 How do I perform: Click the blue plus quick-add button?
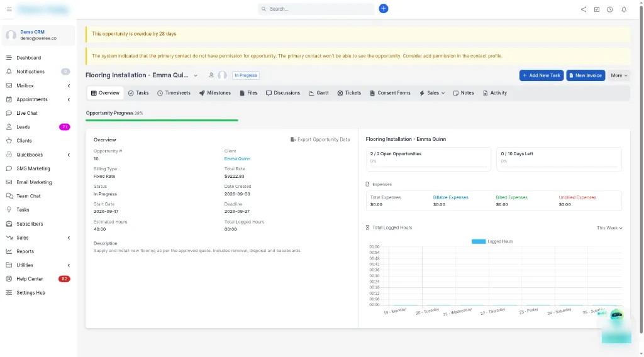tap(383, 9)
